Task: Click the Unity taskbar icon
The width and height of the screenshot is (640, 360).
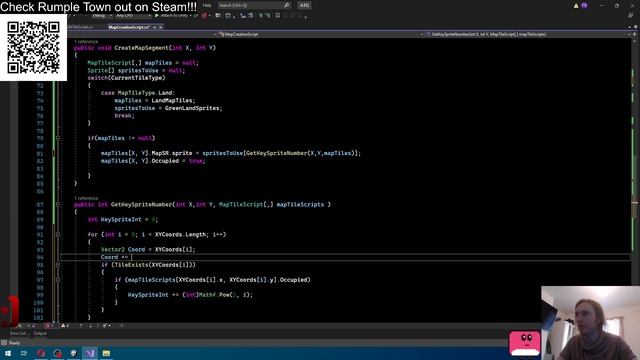Action: pyautogui.click(x=73, y=353)
